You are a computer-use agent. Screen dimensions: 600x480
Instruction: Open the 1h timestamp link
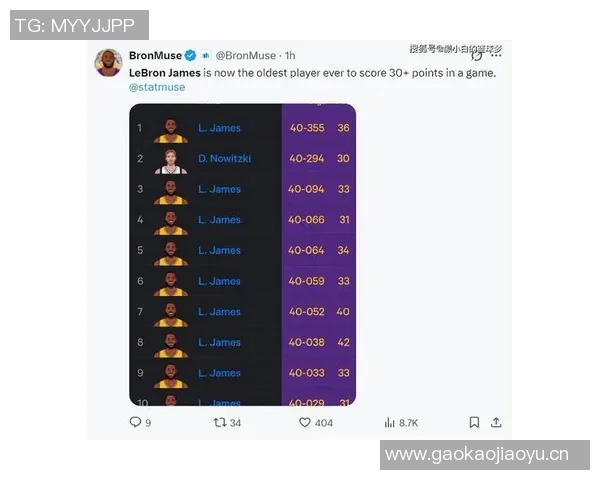290,56
